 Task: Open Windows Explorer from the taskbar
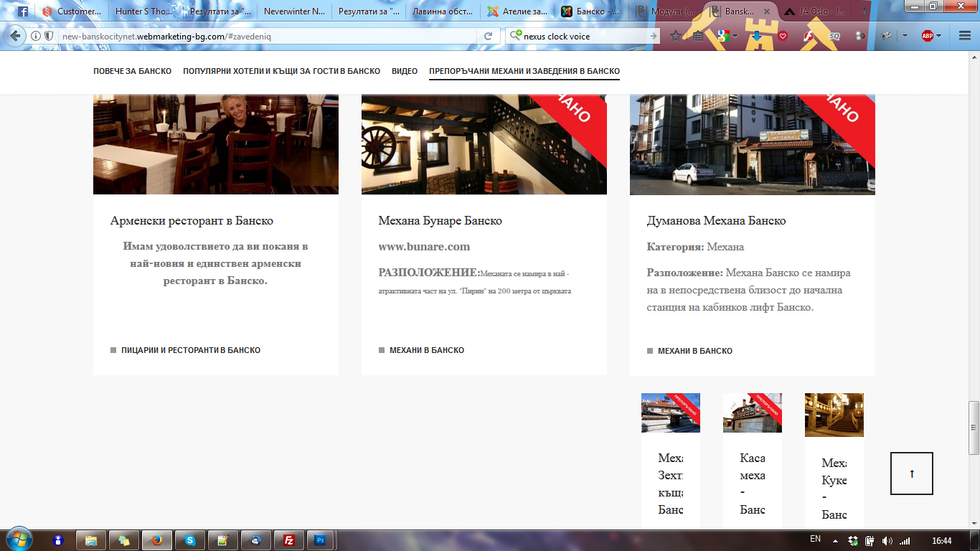[91, 540]
